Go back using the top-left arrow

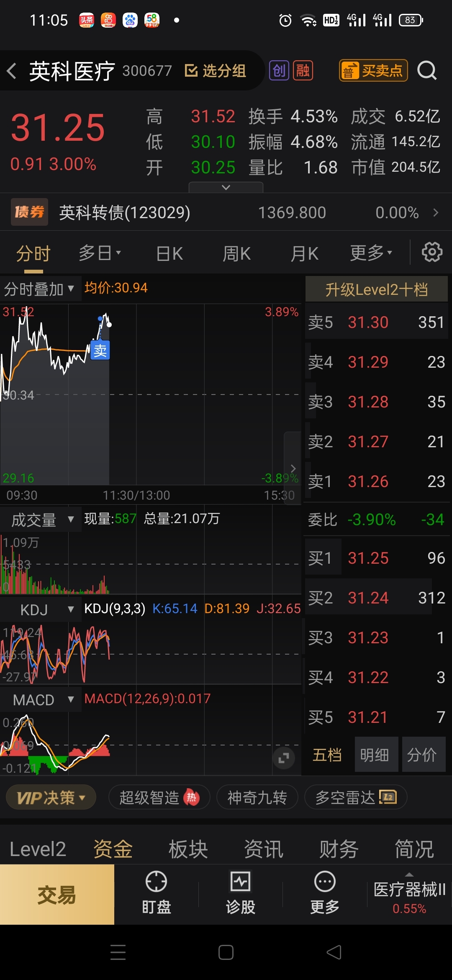coord(12,71)
